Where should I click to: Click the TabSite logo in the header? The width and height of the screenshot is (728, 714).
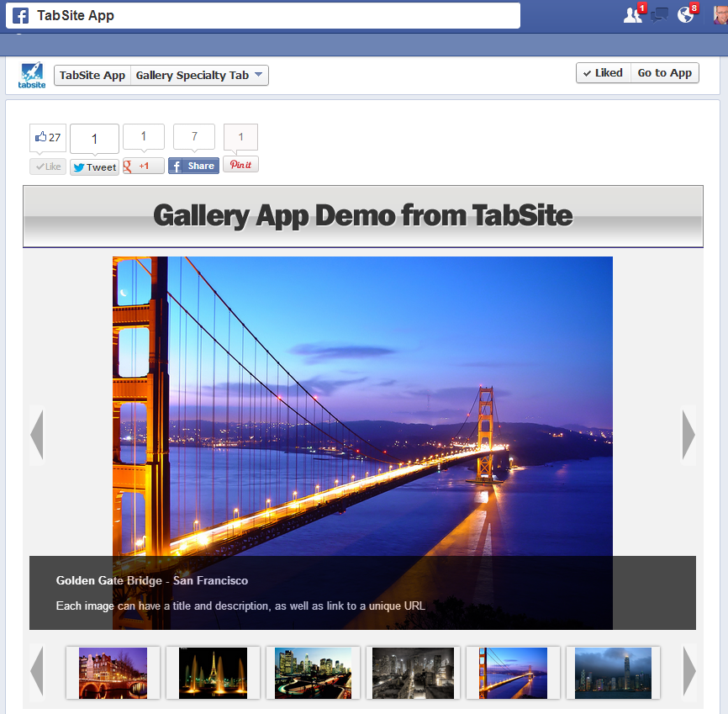click(x=31, y=72)
